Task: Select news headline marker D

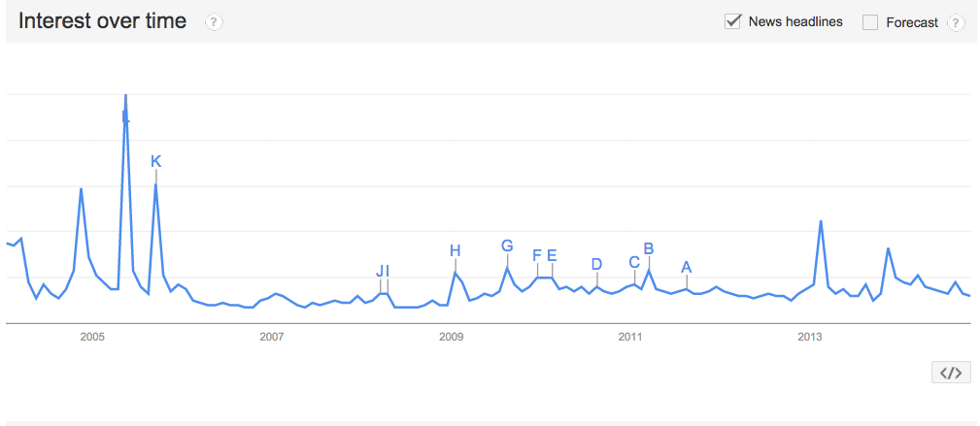Action: (x=596, y=264)
